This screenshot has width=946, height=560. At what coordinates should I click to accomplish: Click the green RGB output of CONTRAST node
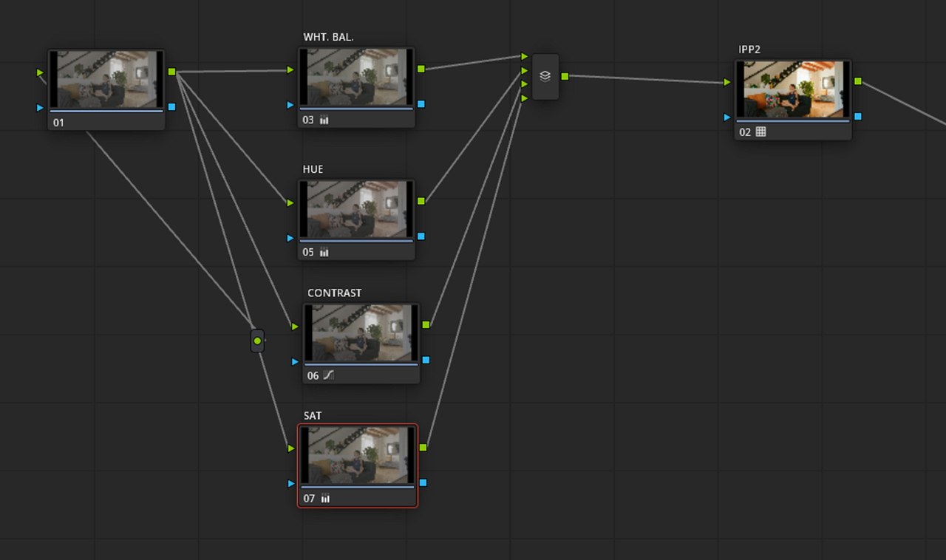click(426, 324)
